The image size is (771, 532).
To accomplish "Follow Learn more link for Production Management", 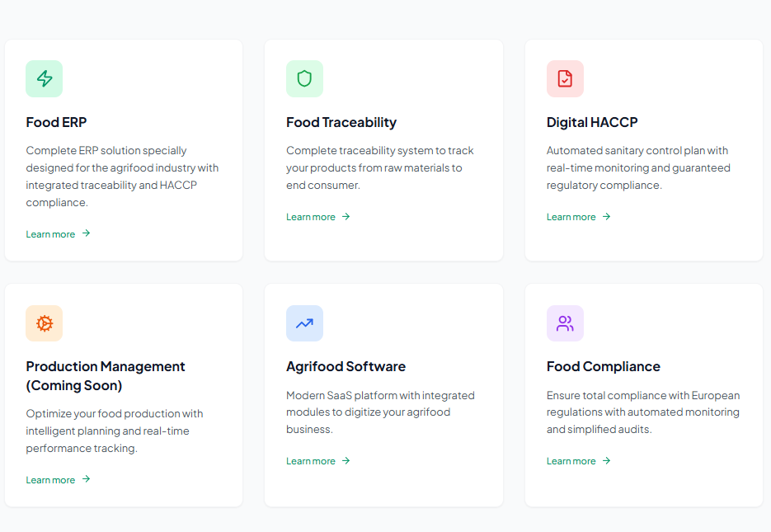I will pyautogui.click(x=50, y=480).
